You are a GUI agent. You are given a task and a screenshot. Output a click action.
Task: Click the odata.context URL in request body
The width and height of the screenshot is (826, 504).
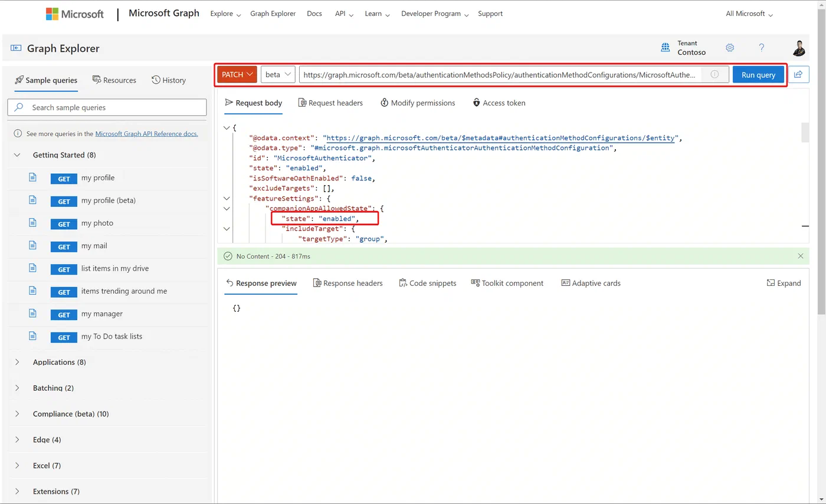(501, 138)
